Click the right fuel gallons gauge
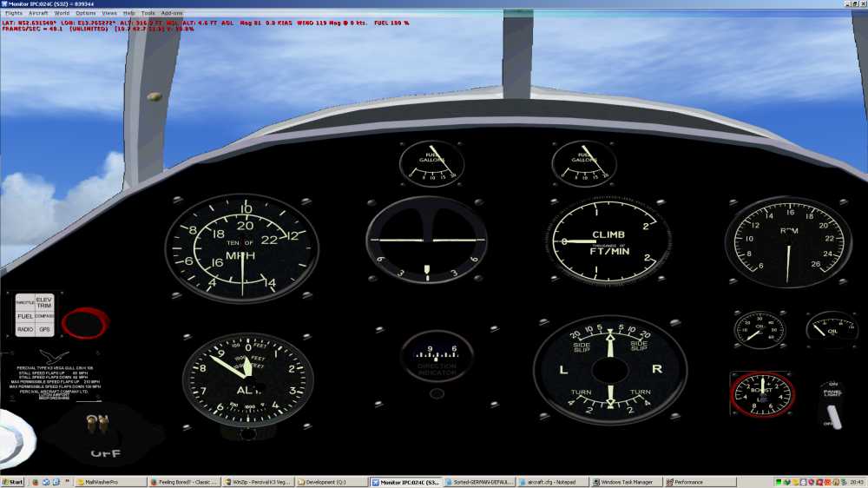The image size is (868, 488). [584, 163]
